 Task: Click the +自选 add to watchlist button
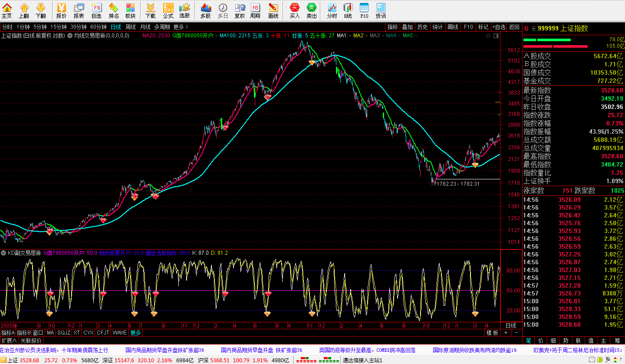pos(499,27)
